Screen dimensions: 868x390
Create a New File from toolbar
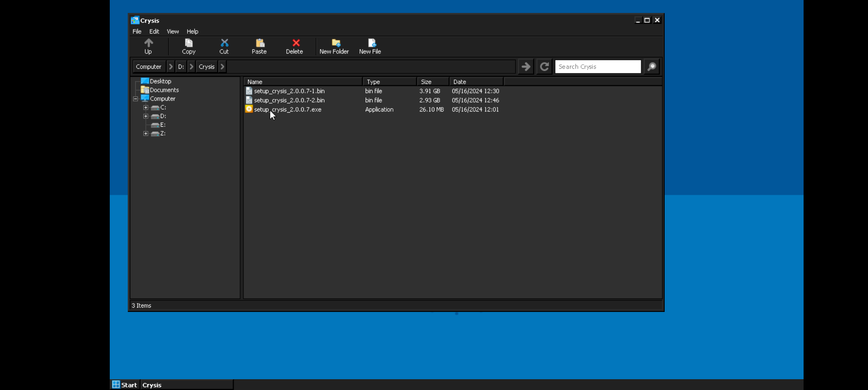(370, 46)
